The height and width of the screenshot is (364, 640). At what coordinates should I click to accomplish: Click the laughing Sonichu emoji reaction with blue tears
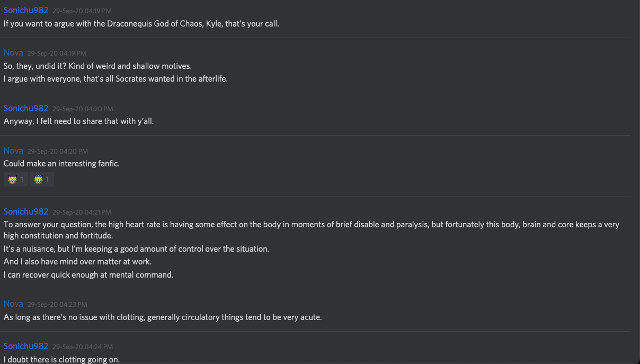(x=42, y=180)
